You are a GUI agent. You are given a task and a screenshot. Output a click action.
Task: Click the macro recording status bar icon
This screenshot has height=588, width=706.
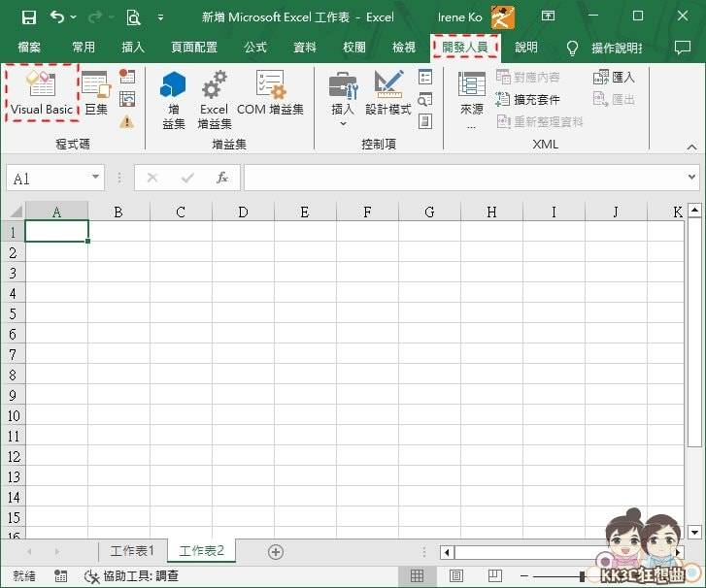pyautogui.click(x=61, y=575)
